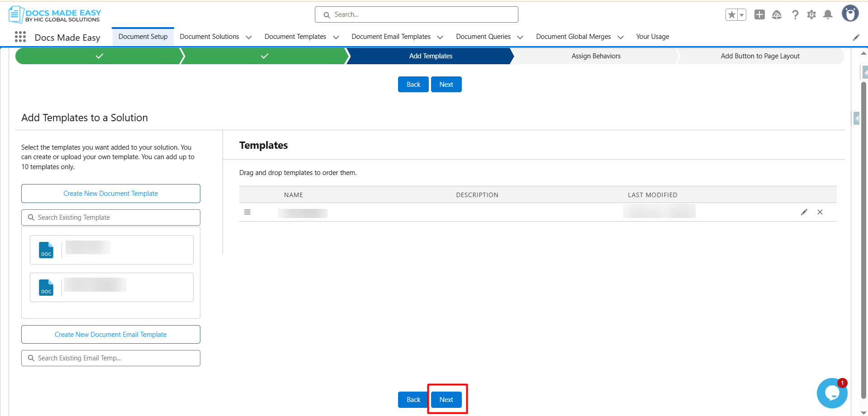868x416 pixels.
Task: Select the second DOC template card
Action: (112, 287)
